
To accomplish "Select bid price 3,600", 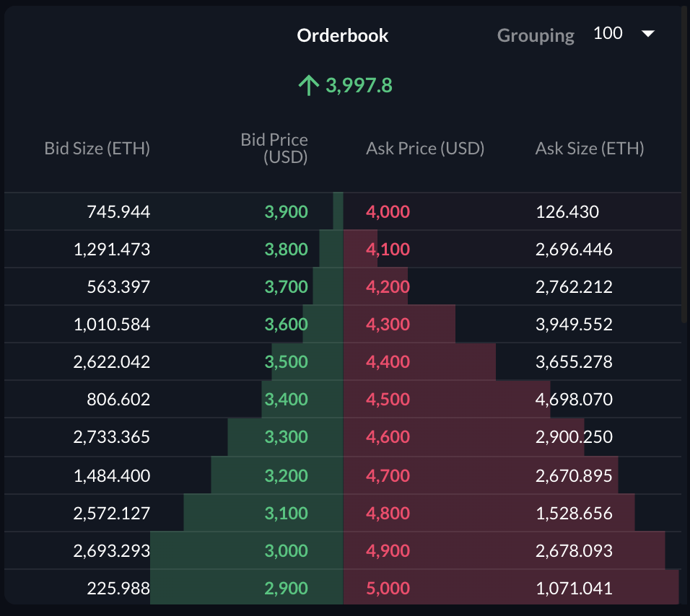I will coord(286,324).
